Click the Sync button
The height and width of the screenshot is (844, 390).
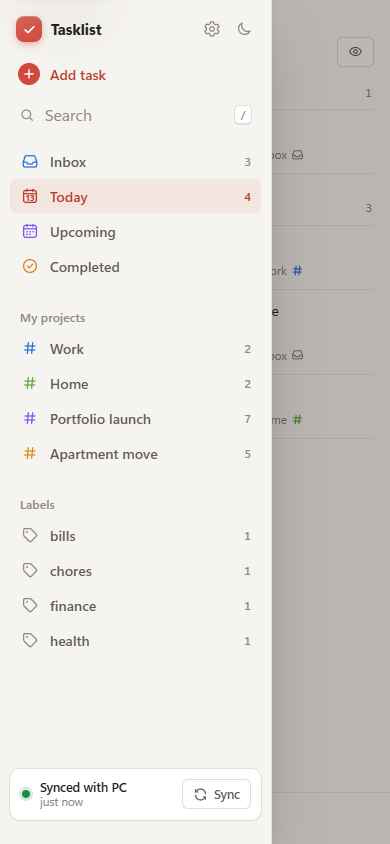tap(216, 794)
